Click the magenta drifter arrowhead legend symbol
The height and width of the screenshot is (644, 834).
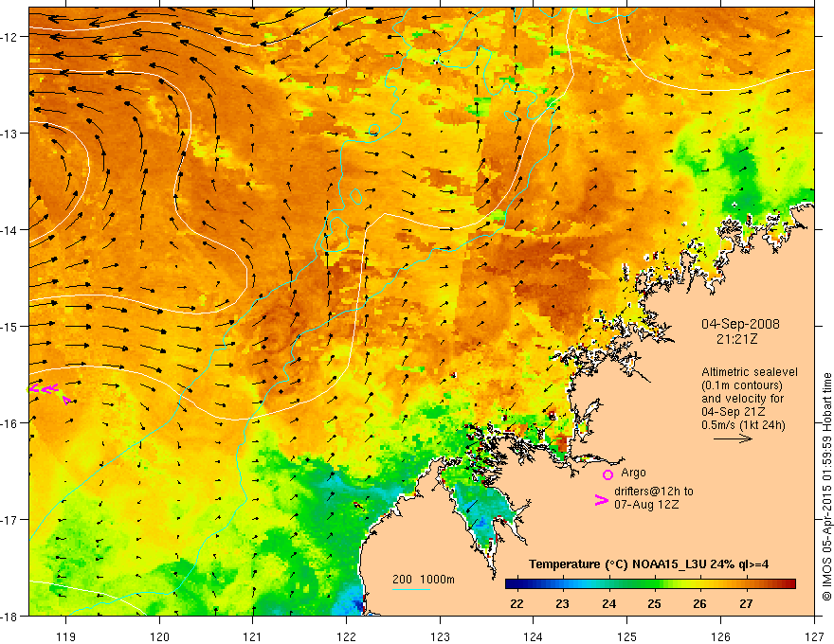[x=602, y=500]
